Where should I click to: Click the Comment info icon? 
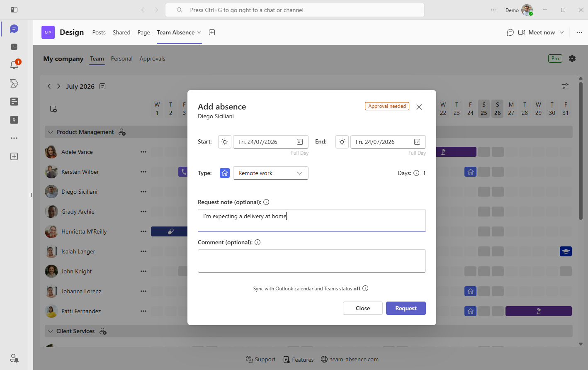coord(258,242)
